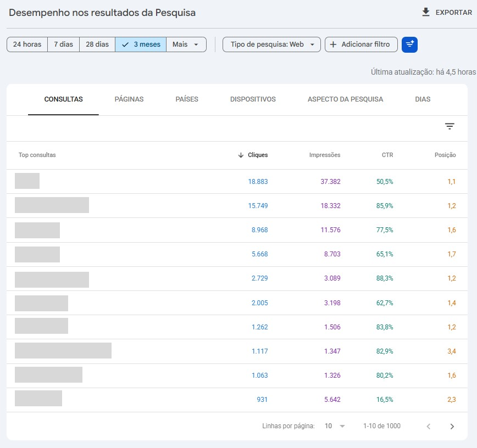Open the Mais date range dropdown
The width and height of the screenshot is (477, 448).
tap(186, 44)
